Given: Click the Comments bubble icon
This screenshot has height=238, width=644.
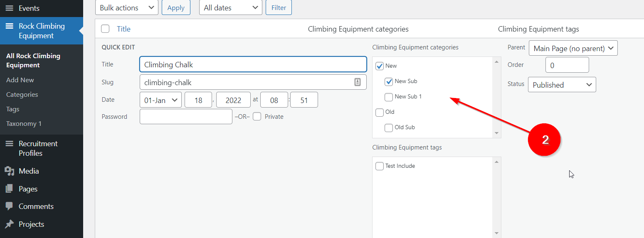Looking at the screenshot, I should [x=9, y=206].
